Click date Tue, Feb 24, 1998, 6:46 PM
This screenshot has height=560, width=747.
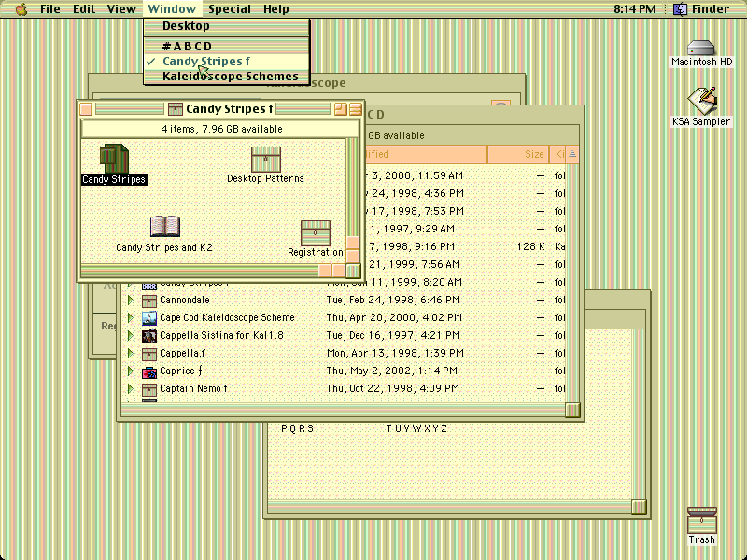pyautogui.click(x=393, y=300)
